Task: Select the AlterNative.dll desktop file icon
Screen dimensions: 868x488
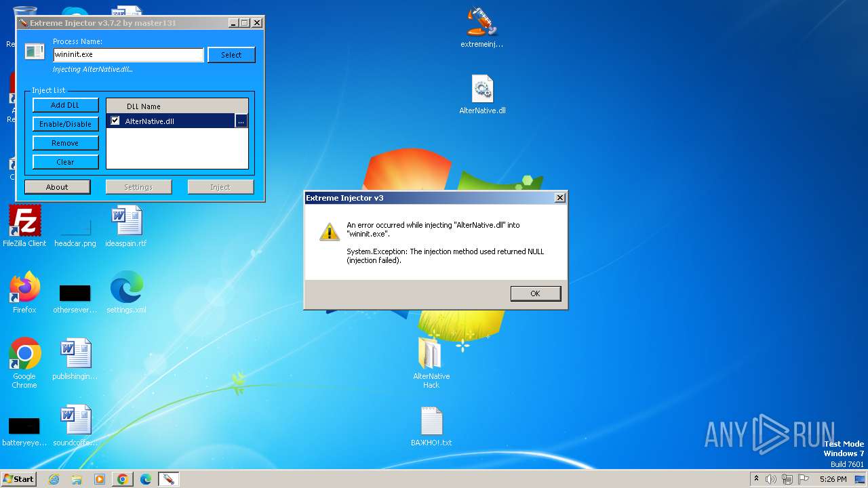Action: pyautogui.click(x=482, y=95)
